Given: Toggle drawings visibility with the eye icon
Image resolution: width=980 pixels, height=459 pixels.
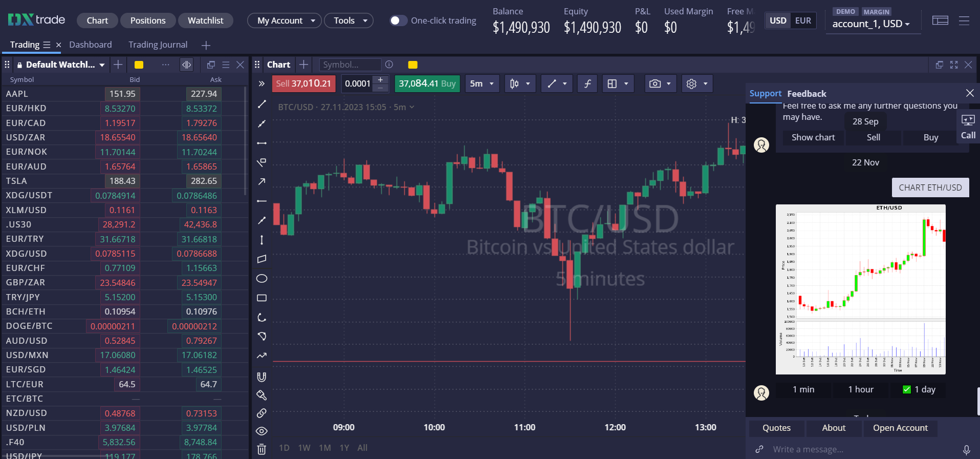Looking at the screenshot, I should 262,431.
